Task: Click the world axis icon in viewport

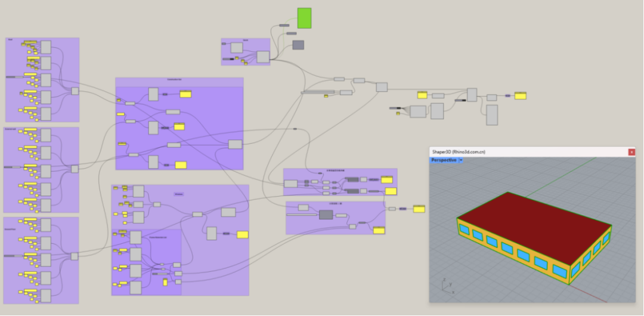Action: [444, 284]
